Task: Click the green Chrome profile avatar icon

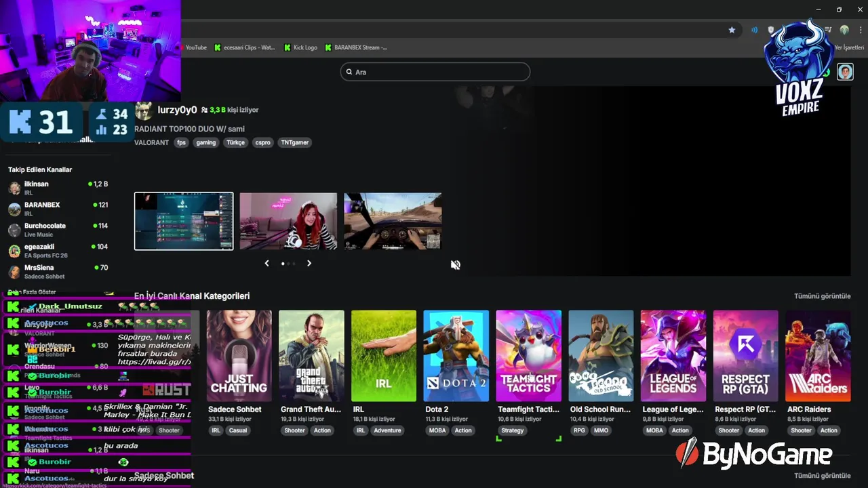Action: [x=844, y=30]
